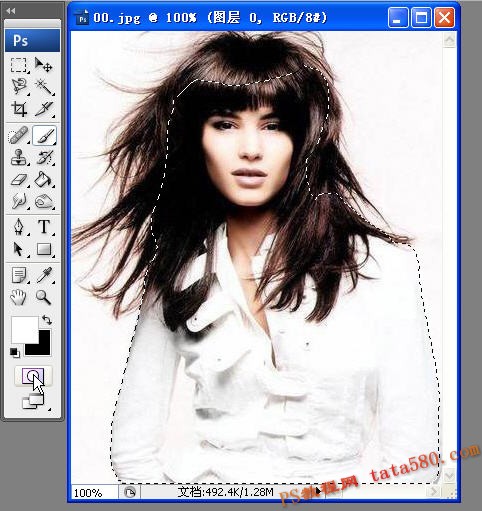Click the status bar preview icon

point(130,492)
